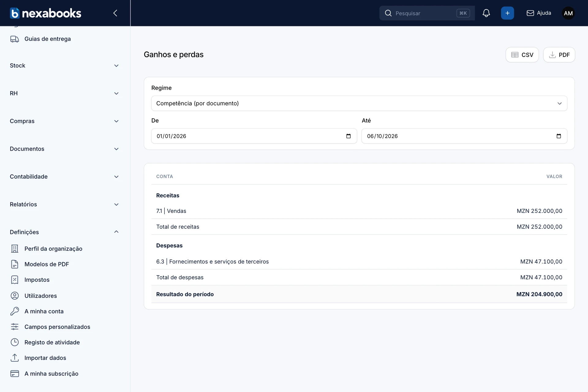Click the Modelos de PDF document icon
This screenshot has height=392, width=588.
click(15, 264)
